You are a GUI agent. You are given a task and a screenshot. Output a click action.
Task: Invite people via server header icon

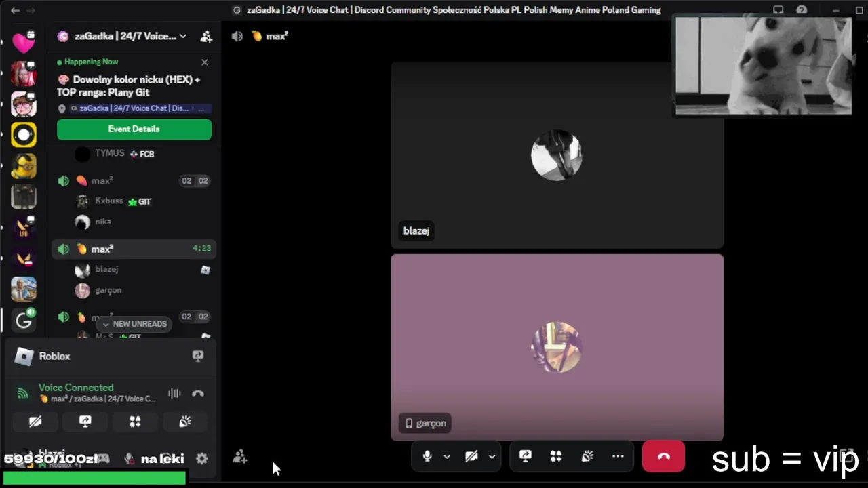point(206,37)
